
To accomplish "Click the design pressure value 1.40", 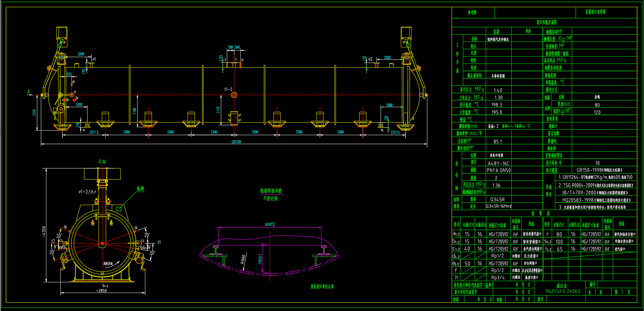I will tap(498, 90).
